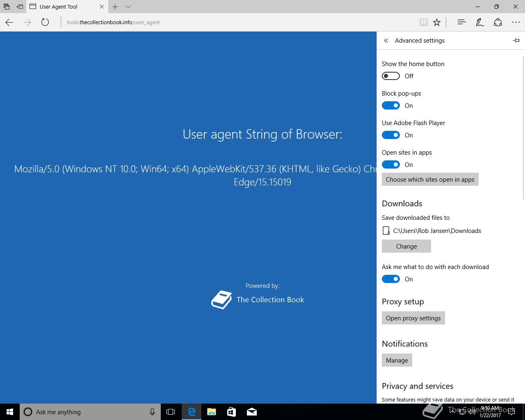Refresh the current page
The height and width of the screenshot is (420, 525).
pos(45,22)
